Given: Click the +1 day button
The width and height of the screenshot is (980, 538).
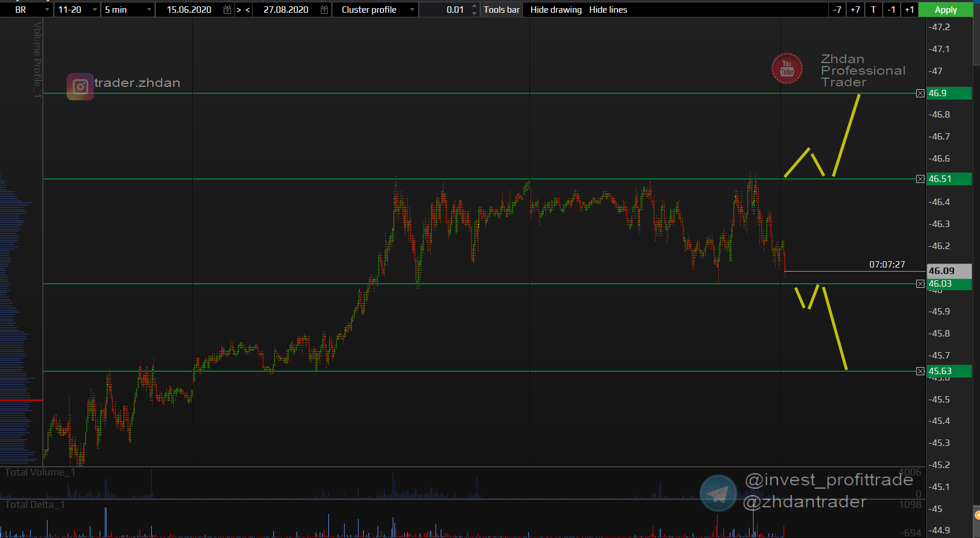Looking at the screenshot, I should click(909, 10).
